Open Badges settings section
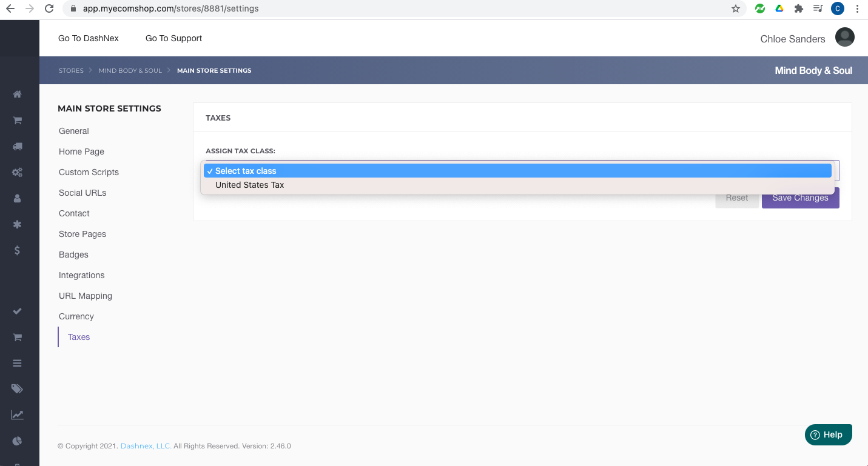This screenshot has width=868, height=466. [x=73, y=255]
